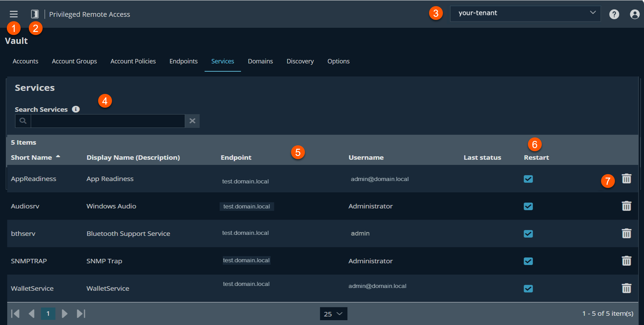644x325 pixels.
Task: Sort by Short Name arrow
Action: tap(58, 156)
